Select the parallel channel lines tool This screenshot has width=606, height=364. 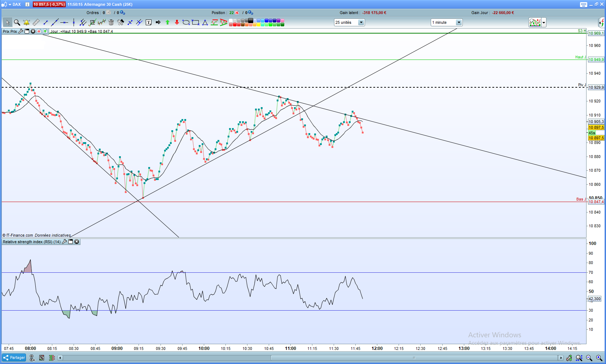(x=83, y=22)
